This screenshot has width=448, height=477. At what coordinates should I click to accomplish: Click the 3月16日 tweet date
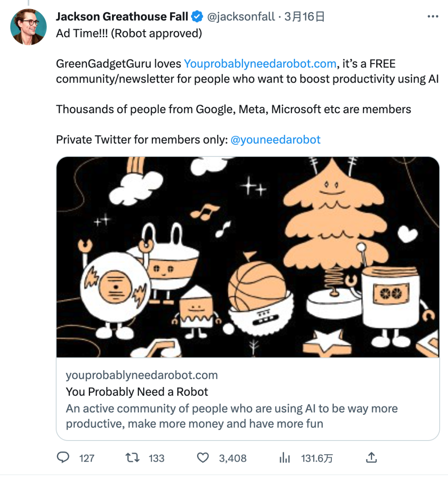[304, 17]
